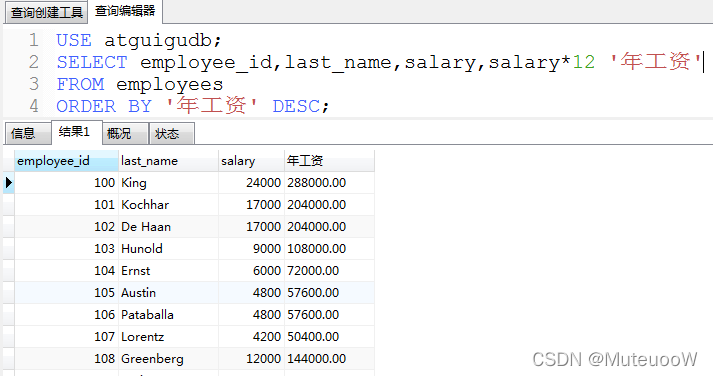The image size is (713, 376).
Task: Select salary cell 24000
Action: [x=251, y=183]
